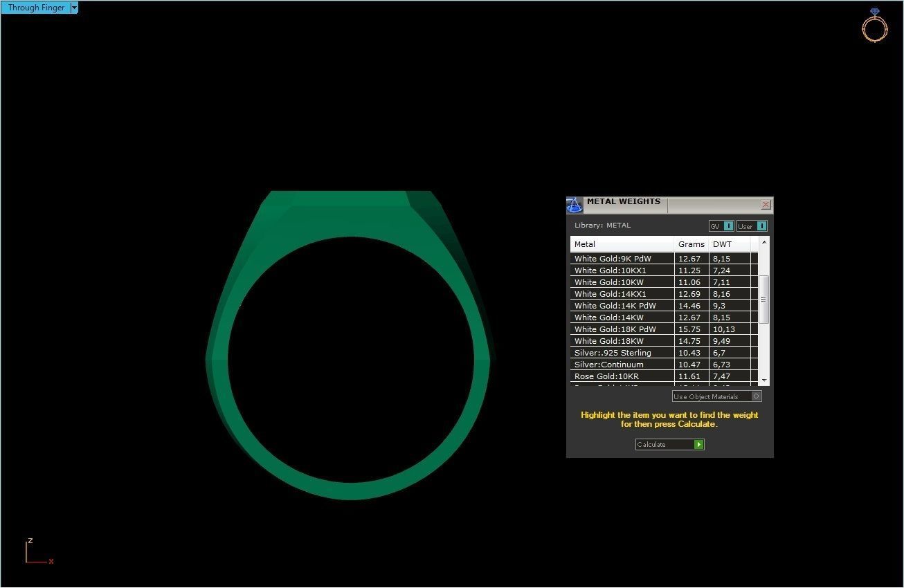Select the White Gold:14KX1 row
904x588 pixels.
coord(664,294)
